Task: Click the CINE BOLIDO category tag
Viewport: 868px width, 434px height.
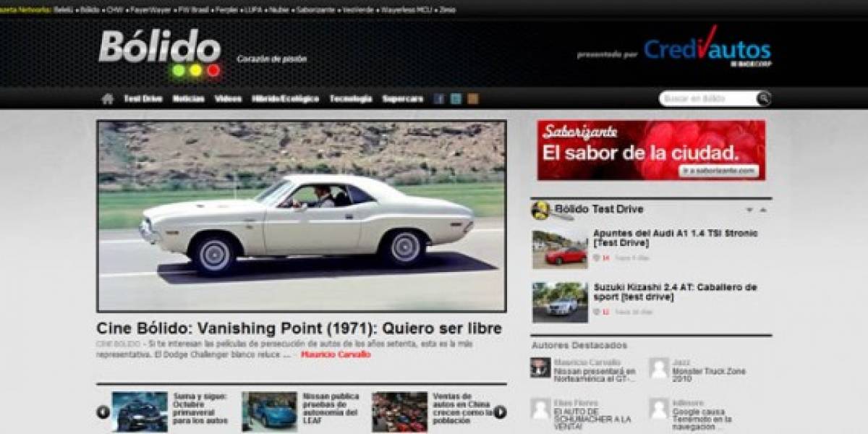Action: (x=118, y=344)
